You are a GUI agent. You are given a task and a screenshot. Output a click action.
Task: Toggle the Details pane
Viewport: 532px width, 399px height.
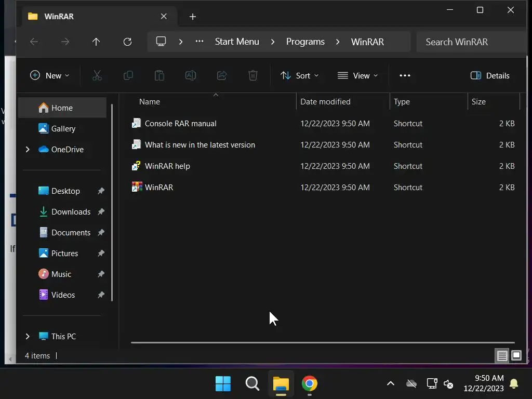[x=490, y=75]
